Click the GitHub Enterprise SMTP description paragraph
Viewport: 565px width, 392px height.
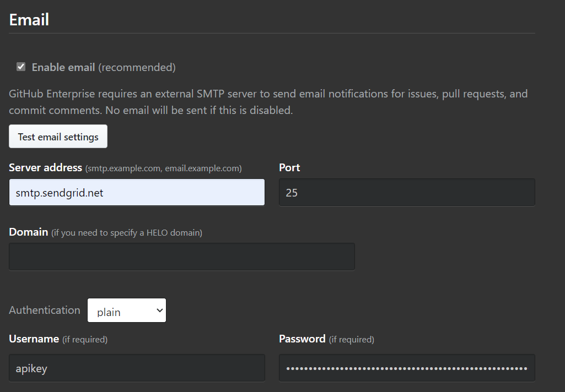tap(268, 102)
